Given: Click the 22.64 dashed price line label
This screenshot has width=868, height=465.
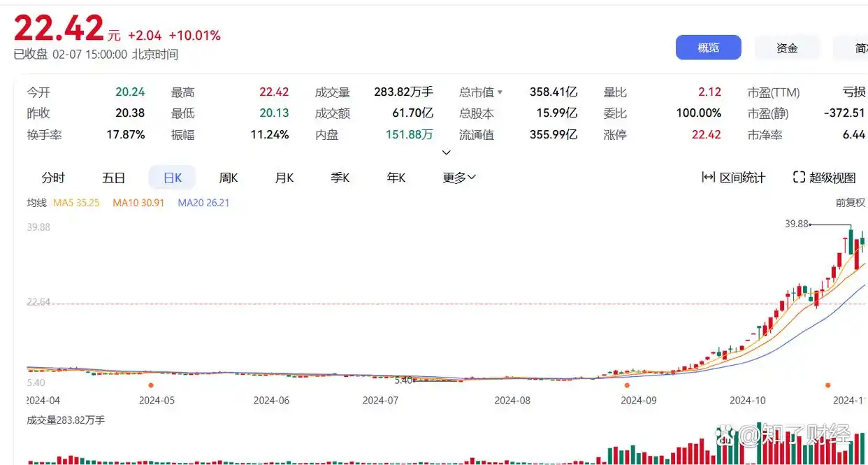Looking at the screenshot, I should pos(38,302).
